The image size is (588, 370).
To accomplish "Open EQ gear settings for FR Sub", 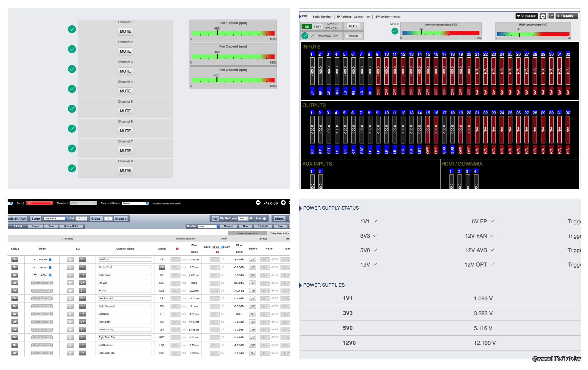I will (x=70, y=283).
